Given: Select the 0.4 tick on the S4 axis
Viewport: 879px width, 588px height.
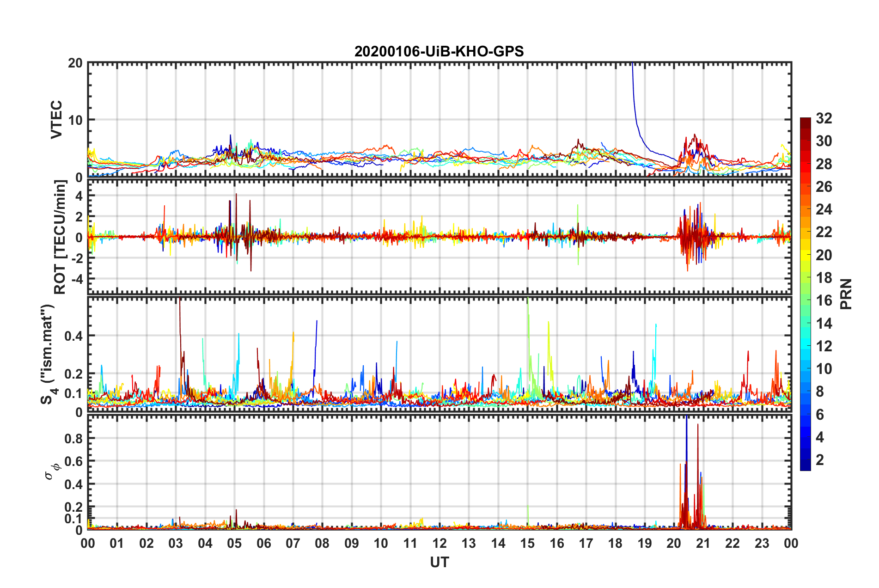Looking at the screenshot, I should pyautogui.click(x=73, y=336).
